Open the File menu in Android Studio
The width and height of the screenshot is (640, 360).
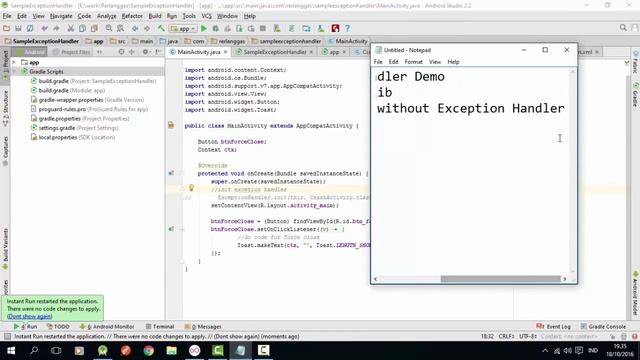click(x=7, y=16)
